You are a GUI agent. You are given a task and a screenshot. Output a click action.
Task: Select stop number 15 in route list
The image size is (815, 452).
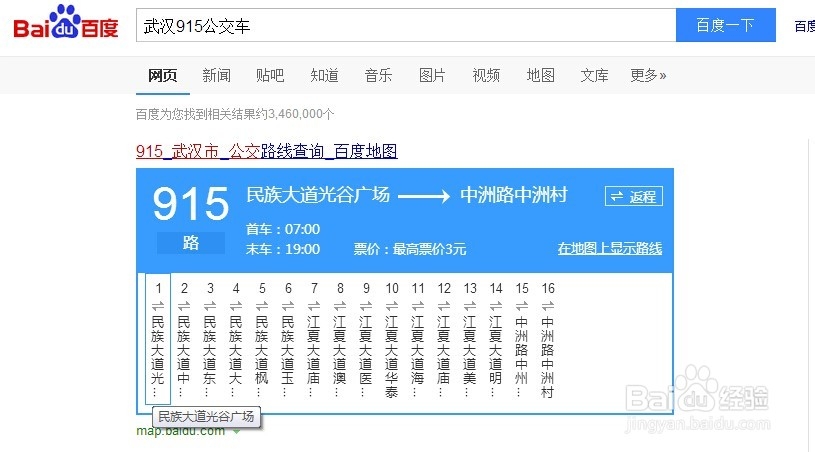tap(522, 339)
